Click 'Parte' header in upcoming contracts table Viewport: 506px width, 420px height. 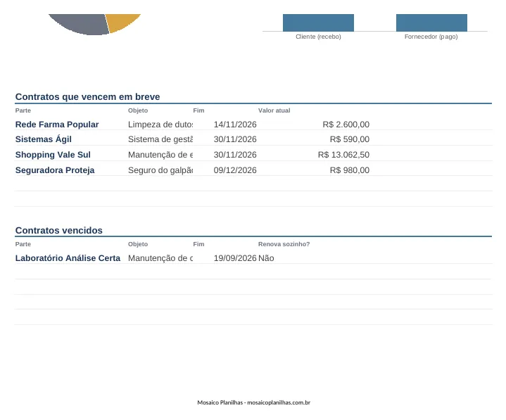(x=23, y=110)
